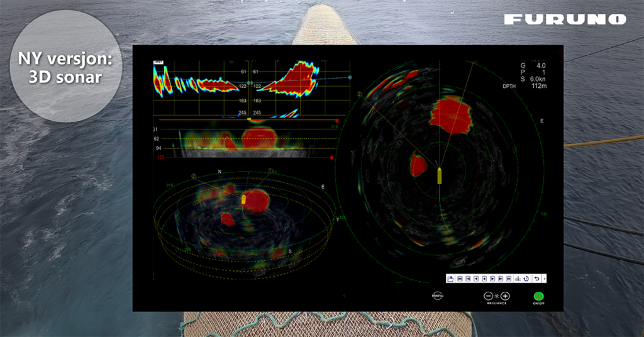Click the replay clock icon

pos(526,279)
